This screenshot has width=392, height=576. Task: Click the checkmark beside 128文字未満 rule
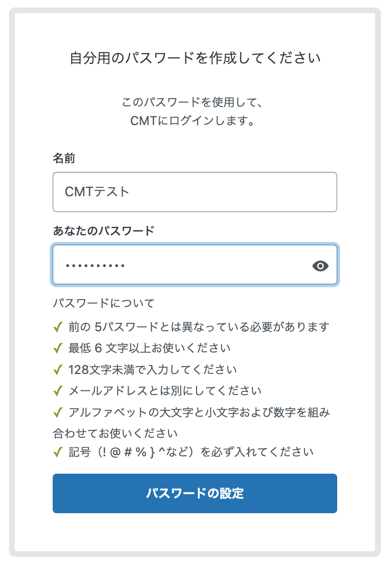pos(58,370)
